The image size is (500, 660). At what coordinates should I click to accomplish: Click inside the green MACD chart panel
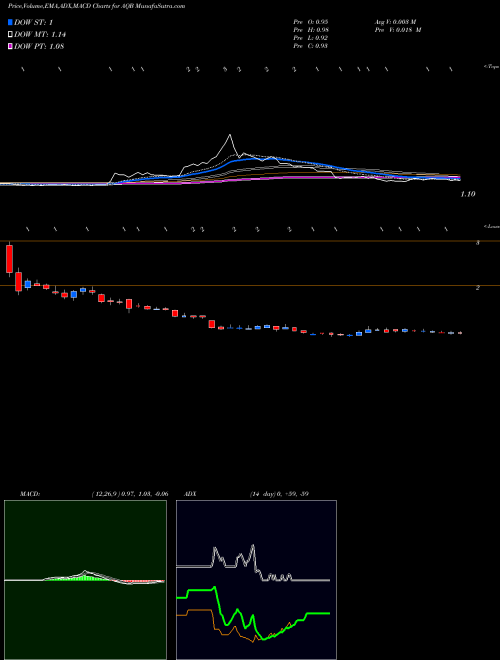coord(85,580)
